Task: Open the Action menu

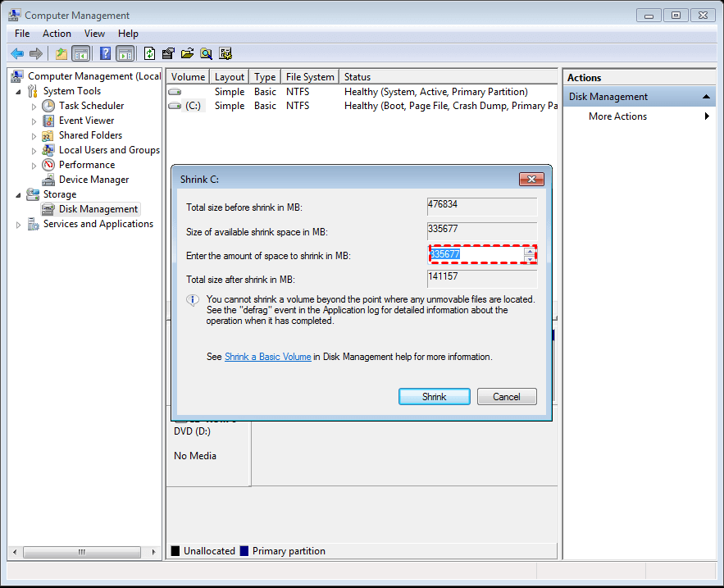Action: [57, 34]
